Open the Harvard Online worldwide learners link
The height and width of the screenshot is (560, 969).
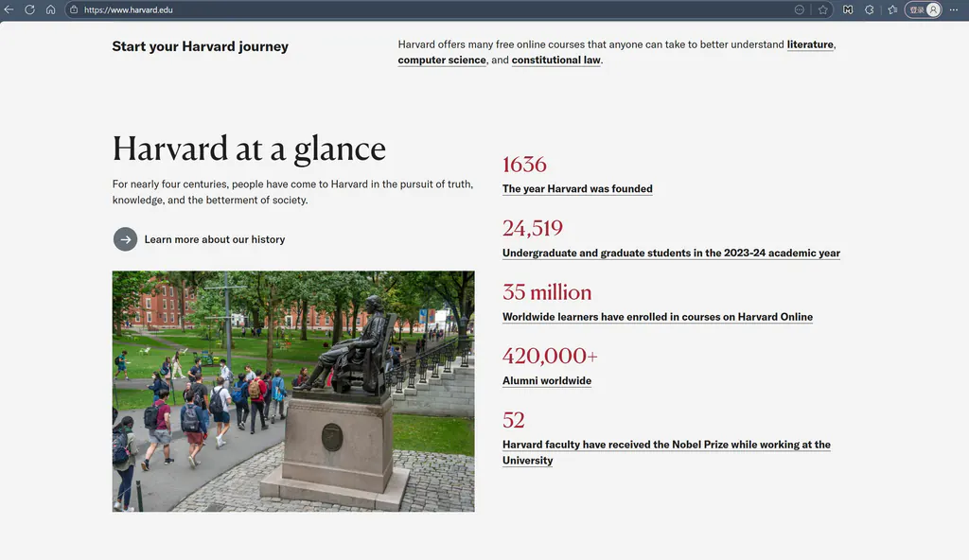point(657,317)
